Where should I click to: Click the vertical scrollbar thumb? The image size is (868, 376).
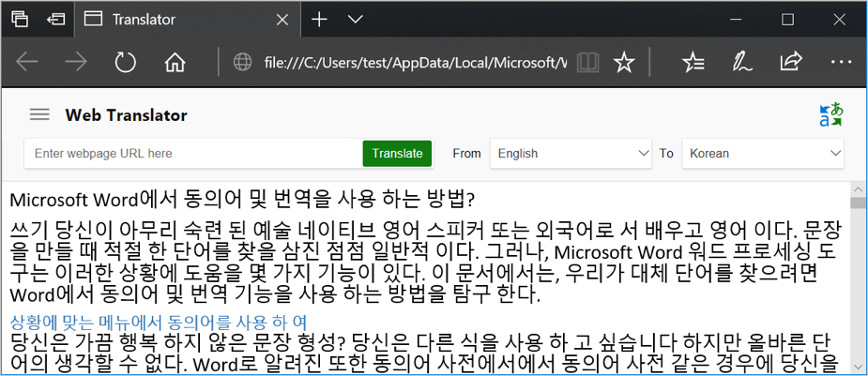858,203
